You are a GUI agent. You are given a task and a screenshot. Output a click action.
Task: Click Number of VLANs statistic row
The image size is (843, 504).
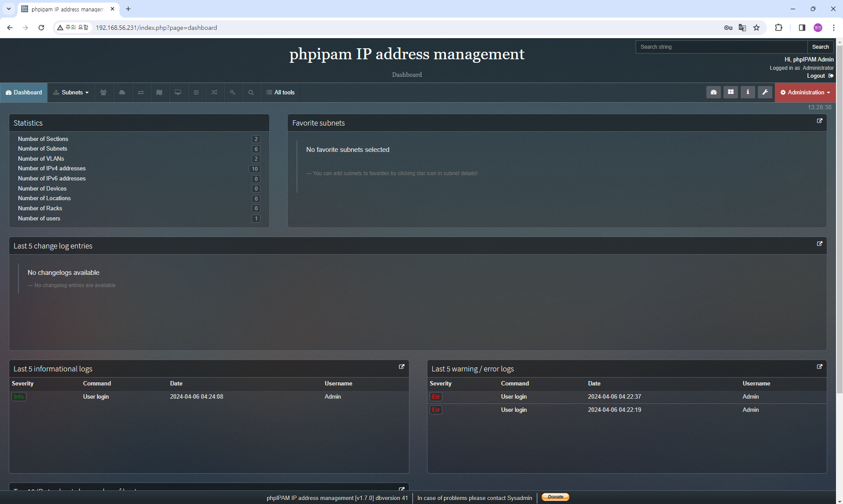coord(139,159)
